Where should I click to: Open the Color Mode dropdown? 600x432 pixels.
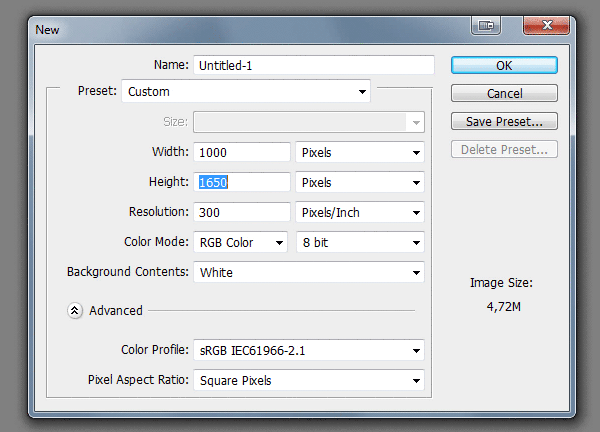(x=240, y=243)
